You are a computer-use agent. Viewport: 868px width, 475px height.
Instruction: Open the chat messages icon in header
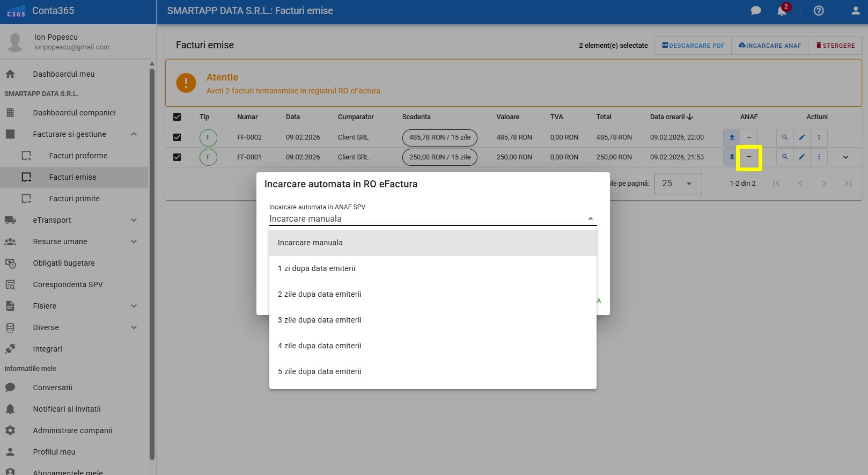tap(756, 11)
